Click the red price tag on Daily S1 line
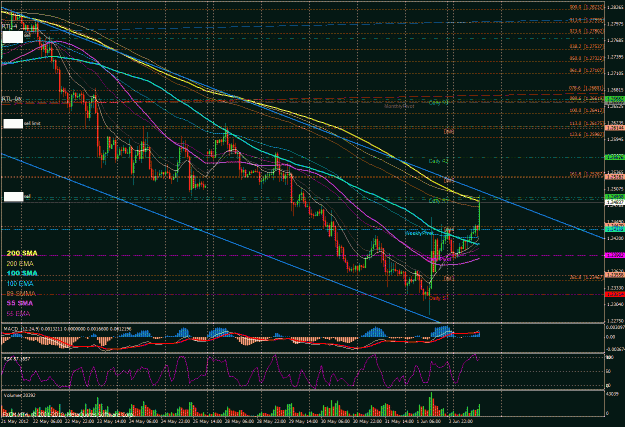625x427 pixels. click(615, 294)
